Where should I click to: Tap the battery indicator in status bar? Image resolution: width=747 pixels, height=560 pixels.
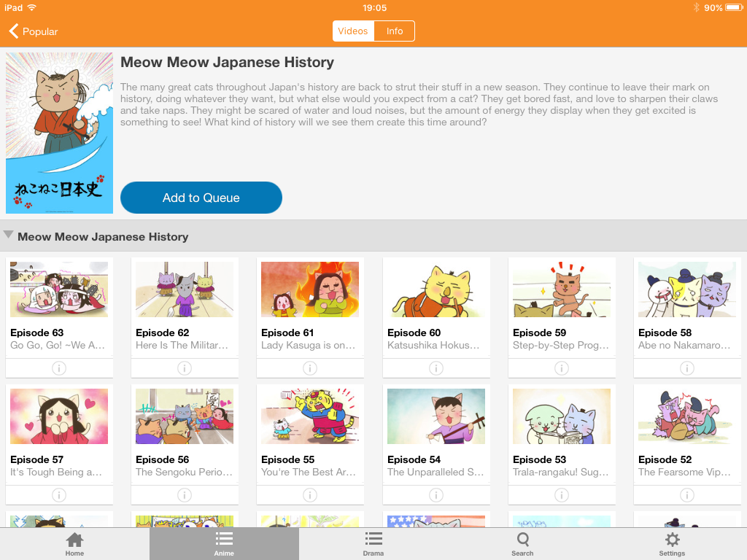(734, 7)
